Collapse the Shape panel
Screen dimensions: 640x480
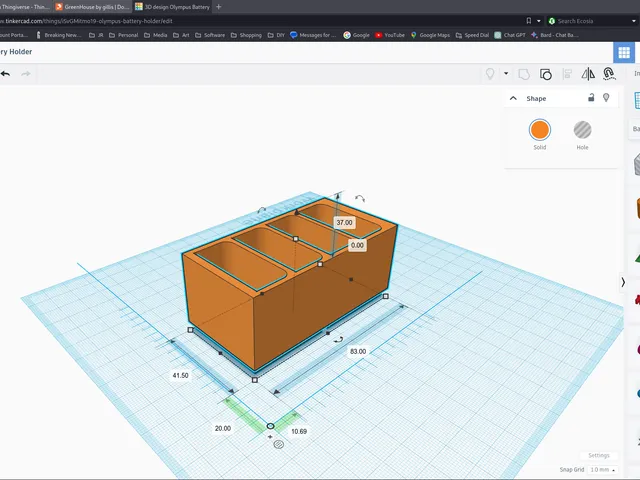513,98
